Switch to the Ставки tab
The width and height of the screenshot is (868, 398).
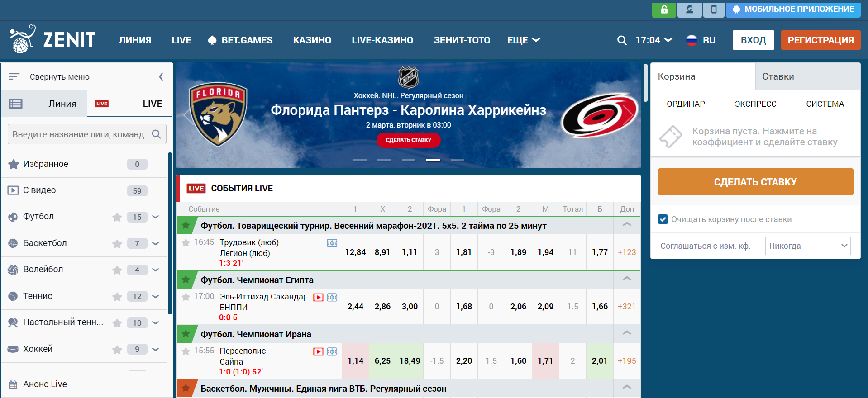click(x=808, y=76)
